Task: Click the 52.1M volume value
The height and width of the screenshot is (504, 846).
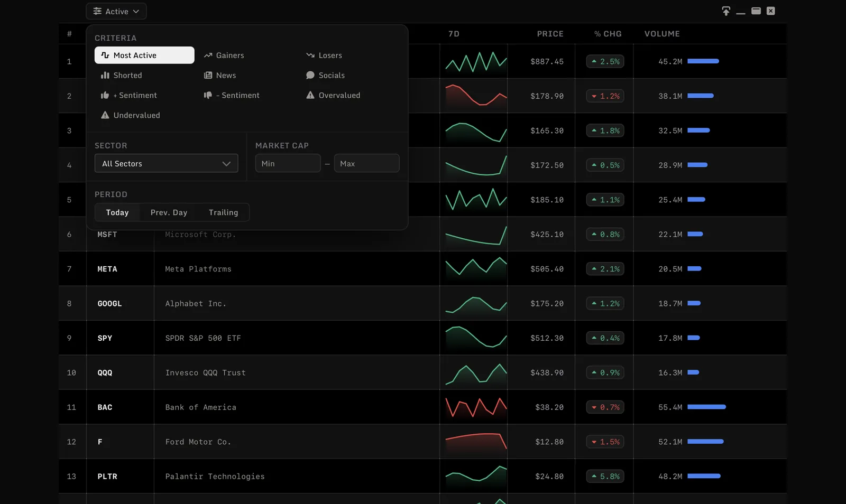Action: 670,442
